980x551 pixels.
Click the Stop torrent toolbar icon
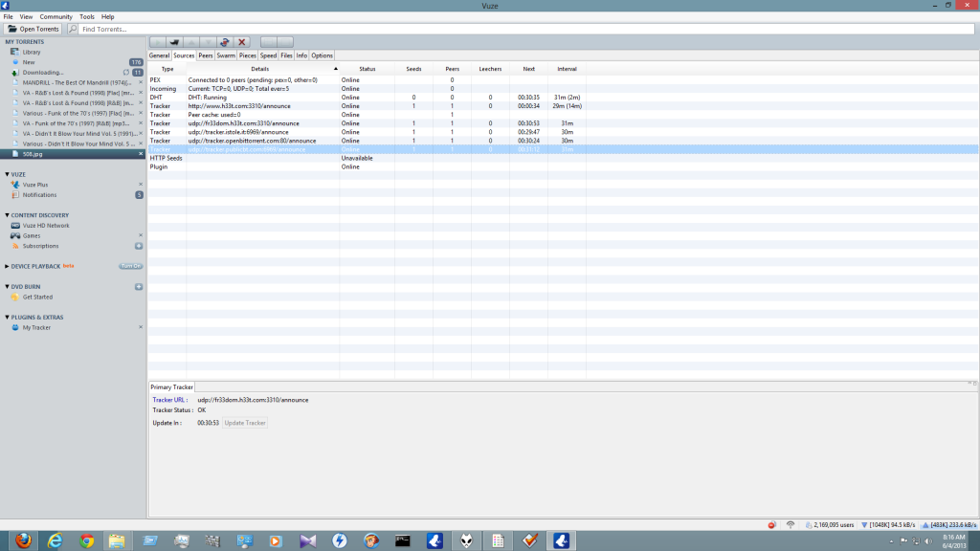tap(174, 42)
